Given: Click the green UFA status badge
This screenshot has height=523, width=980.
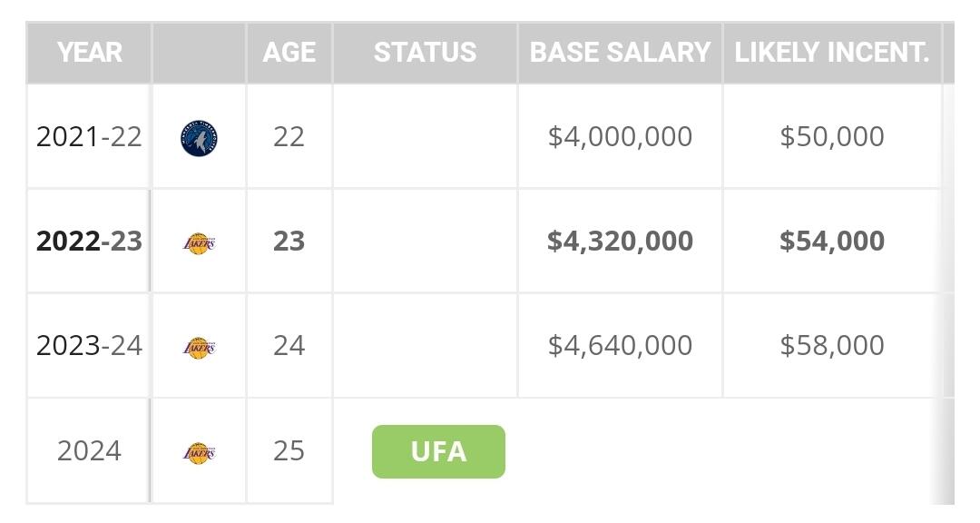Looking at the screenshot, I should (438, 451).
